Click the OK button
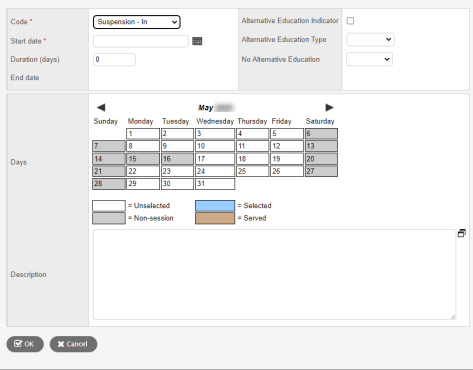 [25, 344]
